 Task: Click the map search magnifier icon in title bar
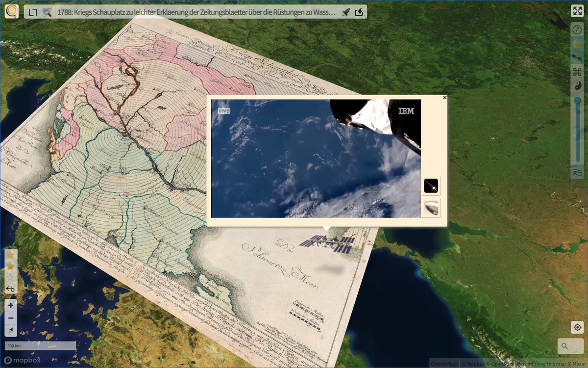coord(47,12)
